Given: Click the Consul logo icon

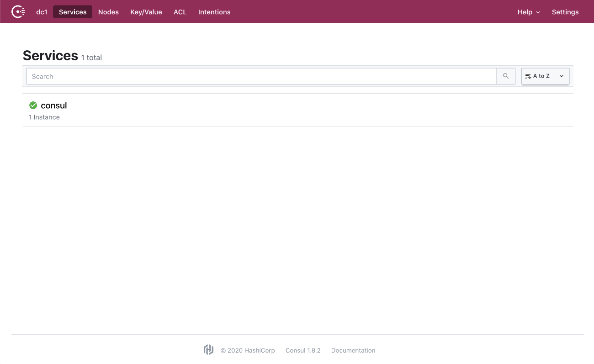Looking at the screenshot, I should pyautogui.click(x=18, y=12).
